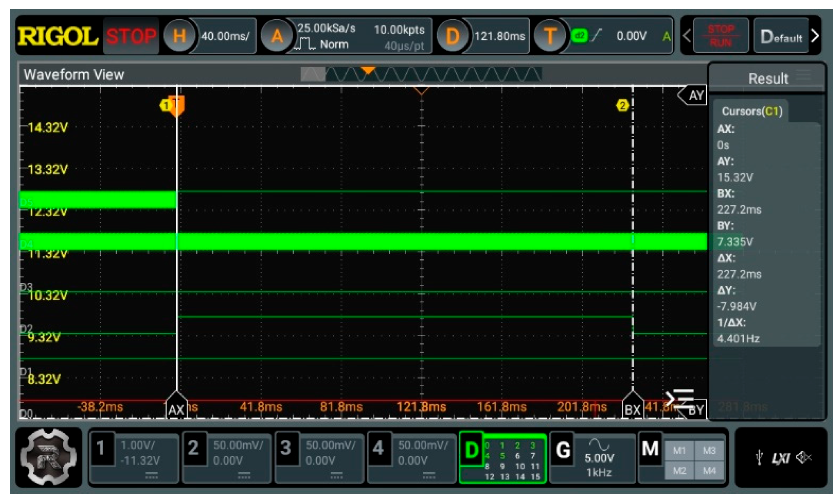
Task: Open the Math M1 slot
Action: pyautogui.click(x=679, y=451)
